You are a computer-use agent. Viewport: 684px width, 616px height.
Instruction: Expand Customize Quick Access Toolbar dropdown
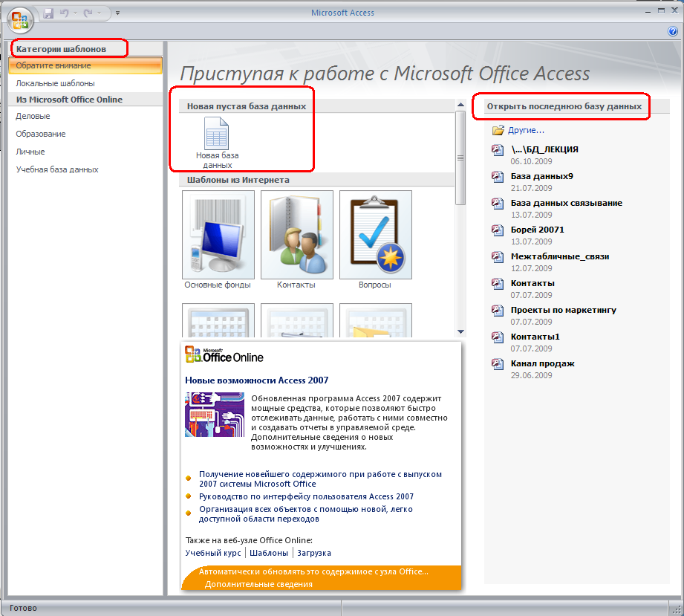(117, 13)
